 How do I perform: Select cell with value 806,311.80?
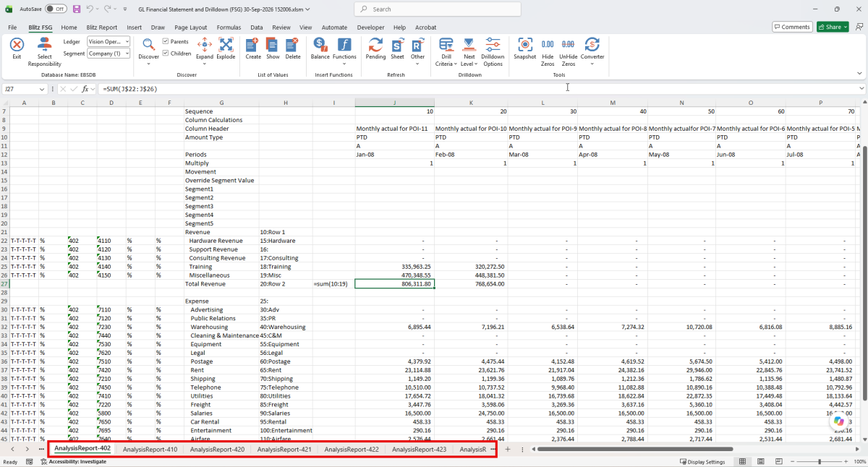395,284
